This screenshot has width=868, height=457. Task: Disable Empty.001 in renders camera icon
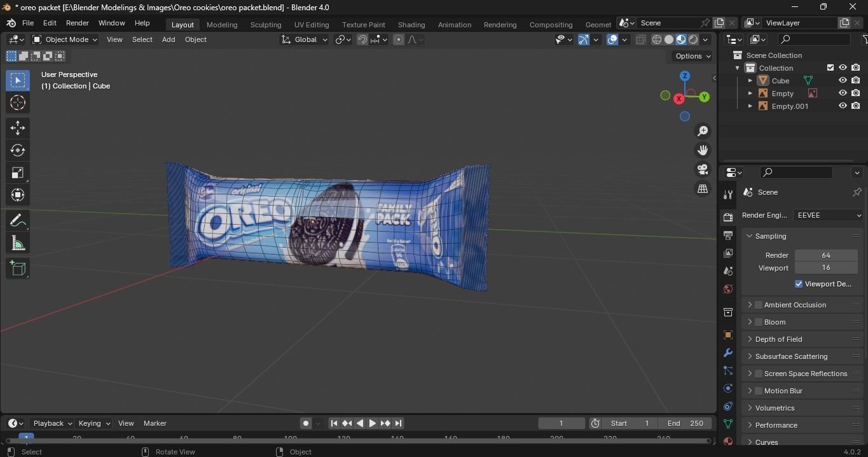(x=856, y=106)
